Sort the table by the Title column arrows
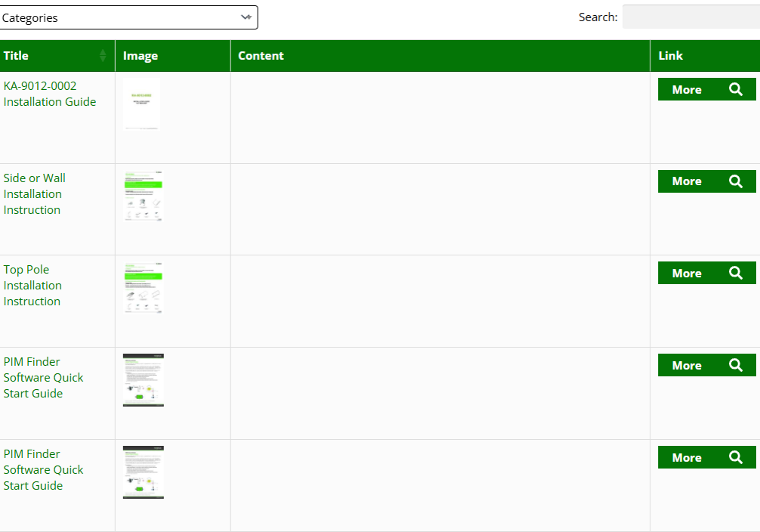The image size is (760, 532). point(103,56)
